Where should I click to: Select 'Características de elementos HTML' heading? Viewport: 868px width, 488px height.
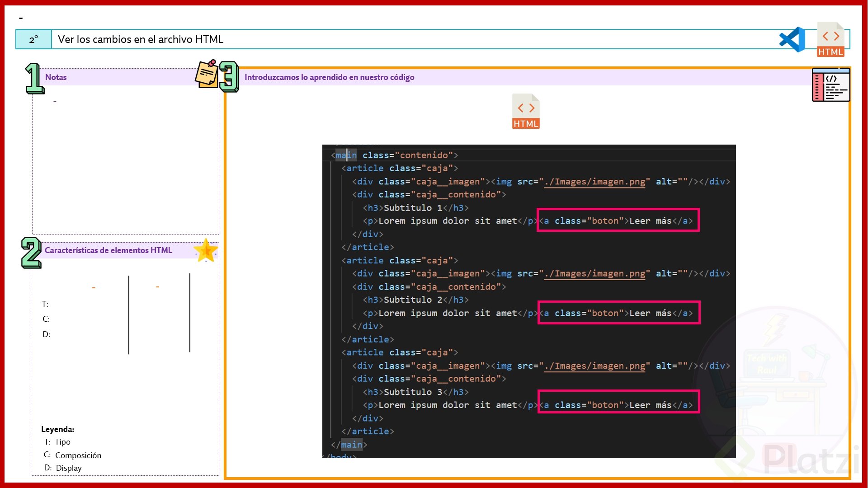(108, 250)
